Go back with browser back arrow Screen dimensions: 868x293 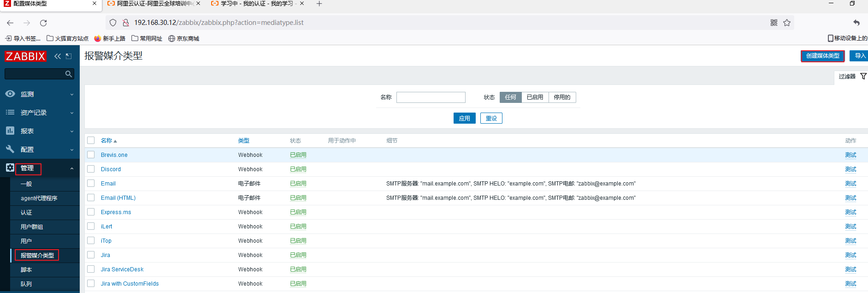pyautogui.click(x=10, y=23)
